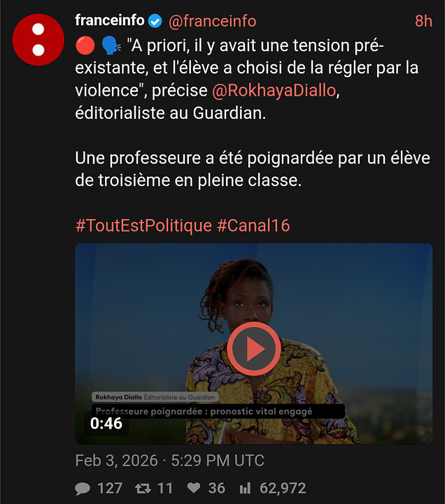Viewport: 445px width, 504px height.
Task: Click the 62,972 views count
Action: point(283,489)
